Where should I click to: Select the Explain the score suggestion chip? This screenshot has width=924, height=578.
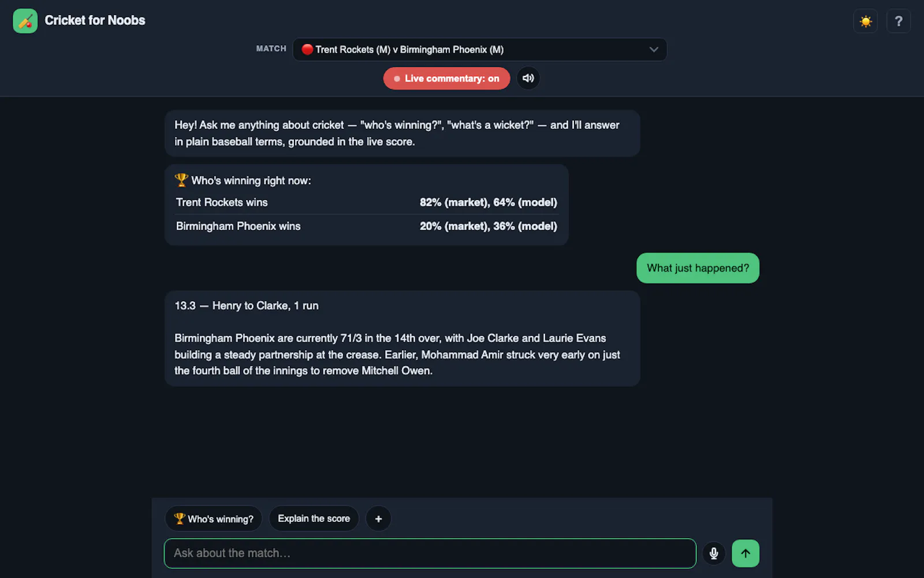pyautogui.click(x=314, y=518)
